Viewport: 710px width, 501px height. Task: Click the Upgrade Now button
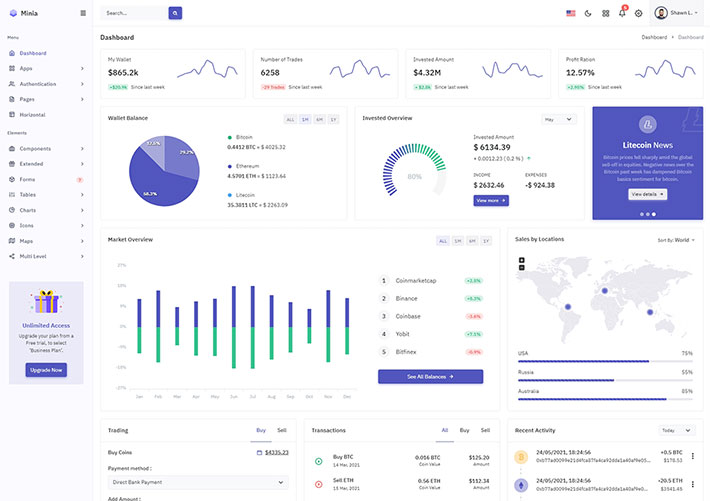[x=46, y=369]
